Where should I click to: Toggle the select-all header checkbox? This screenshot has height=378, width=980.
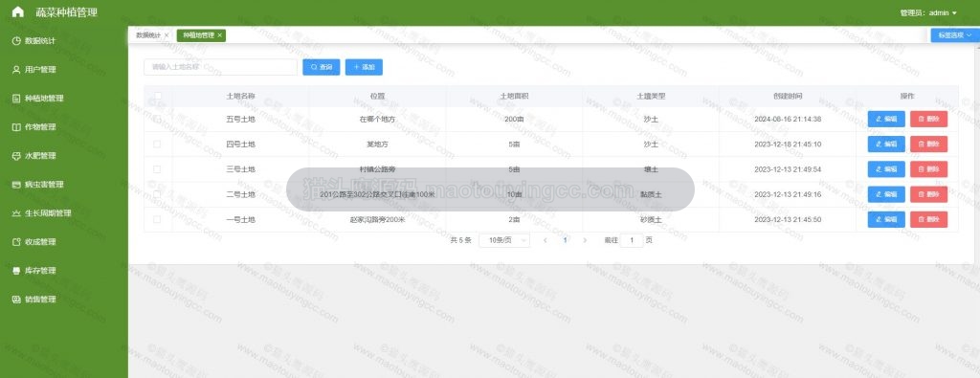tap(158, 97)
